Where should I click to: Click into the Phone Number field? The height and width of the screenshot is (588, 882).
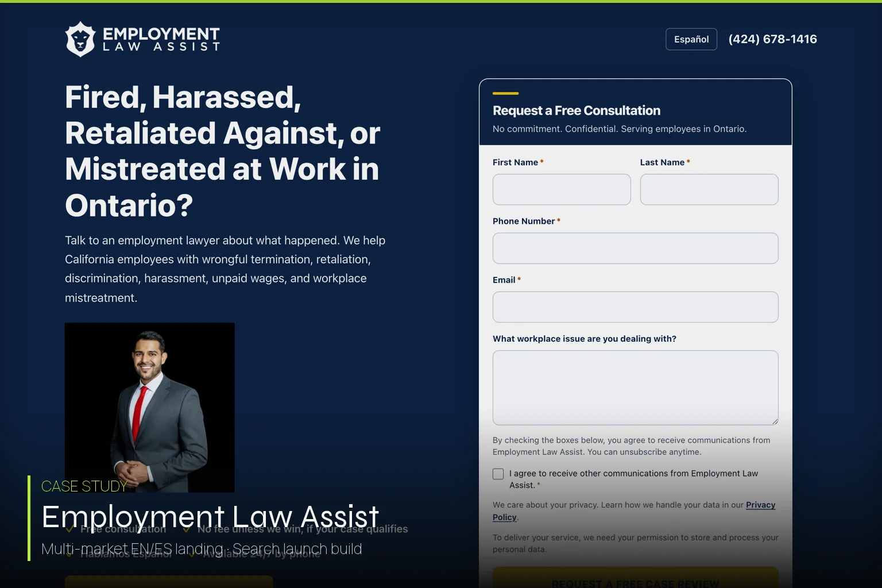[636, 248]
